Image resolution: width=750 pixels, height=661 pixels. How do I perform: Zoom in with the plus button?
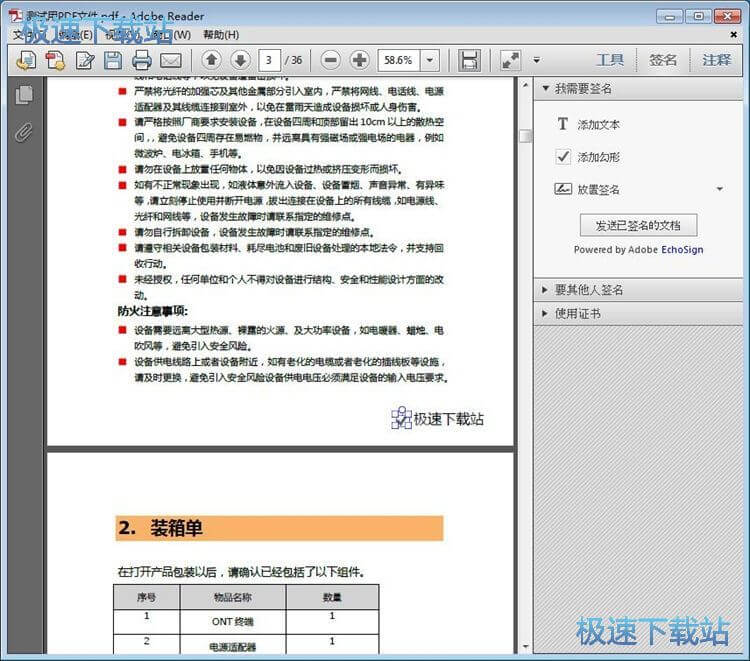tap(360, 60)
